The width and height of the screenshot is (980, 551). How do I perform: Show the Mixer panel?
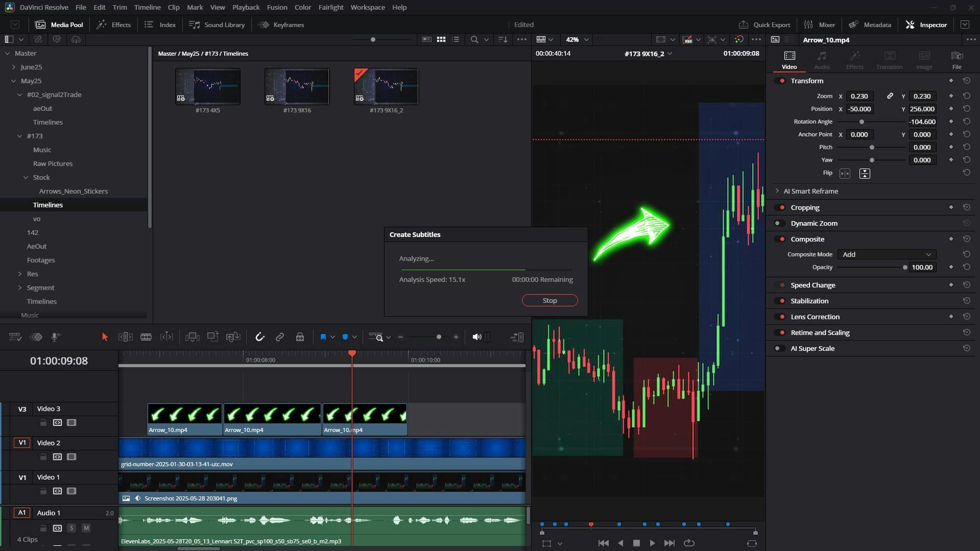(x=820, y=25)
